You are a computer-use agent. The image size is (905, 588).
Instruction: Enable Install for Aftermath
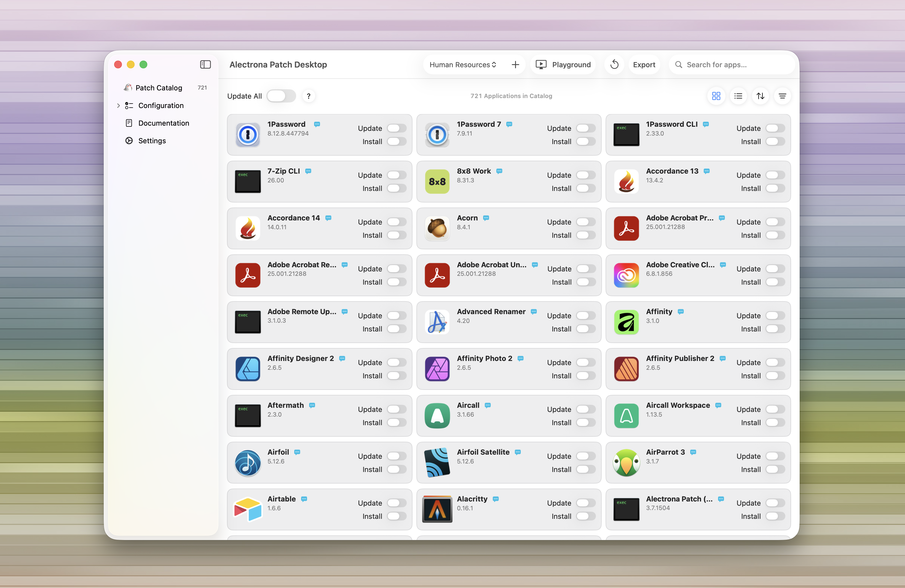pyautogui.click(x=397, y=423)
